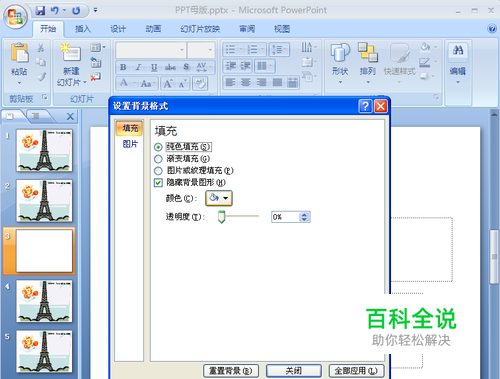Switch to the 插入 Insert tab
Image resolution: width=500 pixels, height=379 pixels.
click(x=83, y=29)
